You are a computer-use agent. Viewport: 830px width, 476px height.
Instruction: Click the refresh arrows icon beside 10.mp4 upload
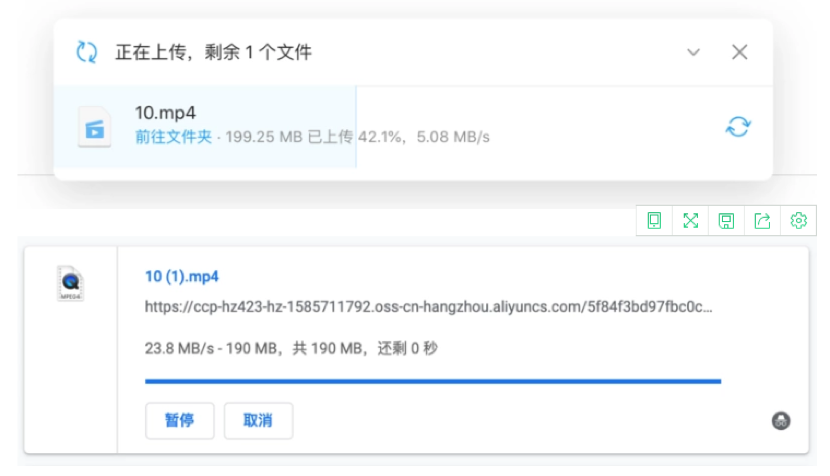tap(738, 127)
